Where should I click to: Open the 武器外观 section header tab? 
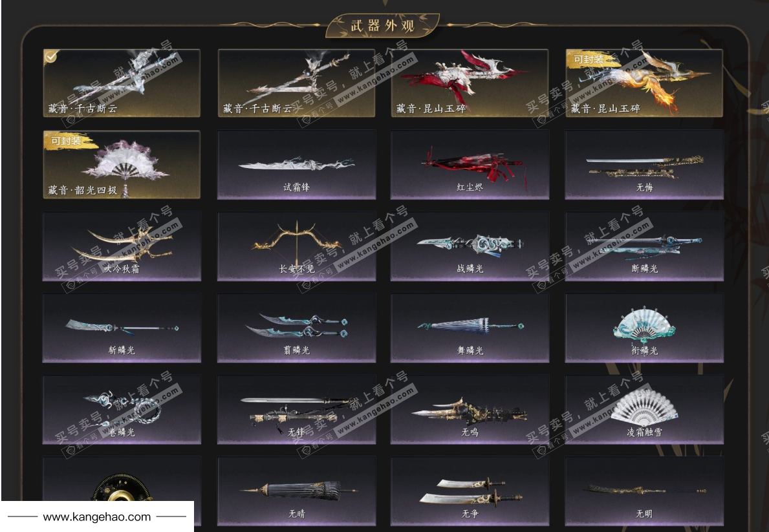click(x=382, y=25)
